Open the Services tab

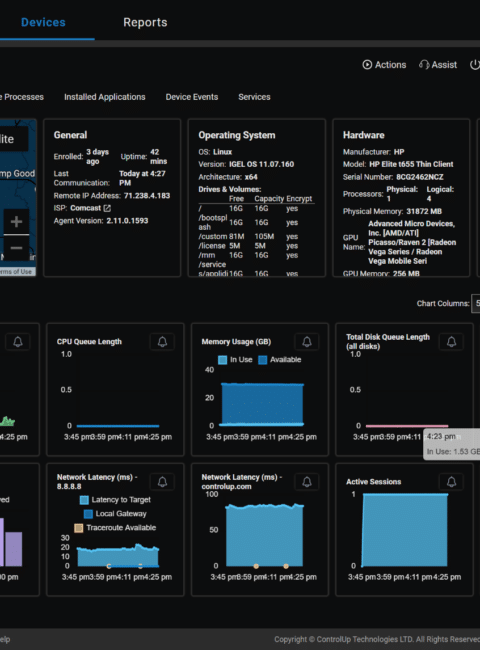coord(254,97)
